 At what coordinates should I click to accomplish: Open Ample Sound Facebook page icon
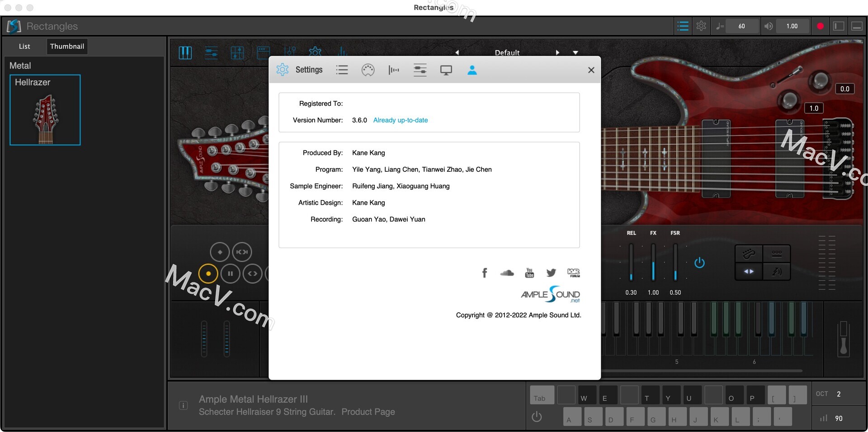tap(485, 272)
